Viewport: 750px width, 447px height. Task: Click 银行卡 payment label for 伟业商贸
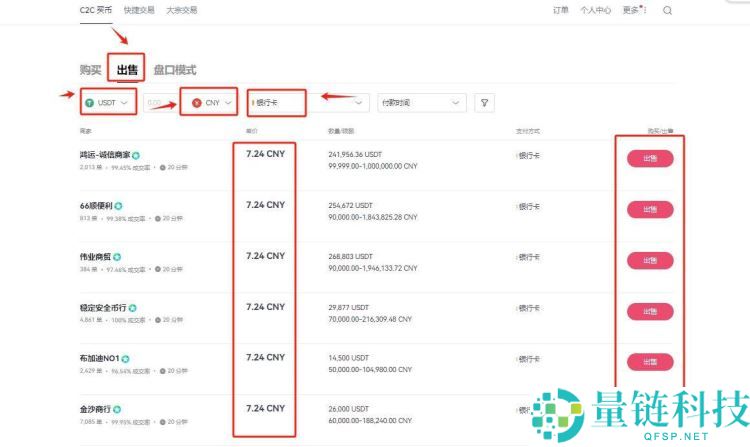tap(529, 257)
